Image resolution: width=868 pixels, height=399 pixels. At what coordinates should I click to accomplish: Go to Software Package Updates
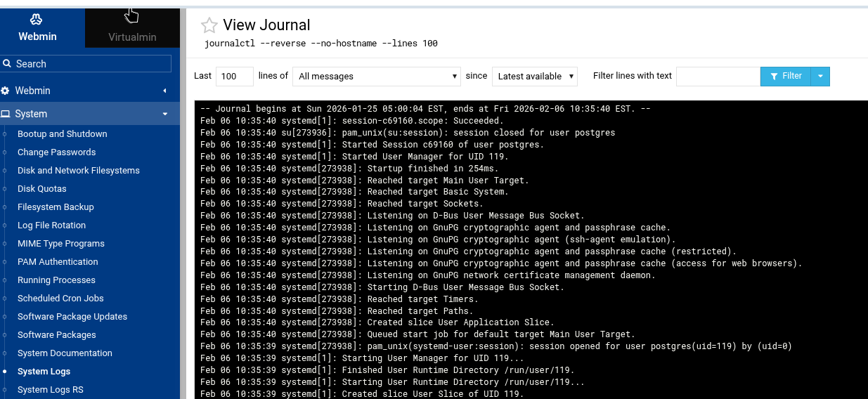72,316
